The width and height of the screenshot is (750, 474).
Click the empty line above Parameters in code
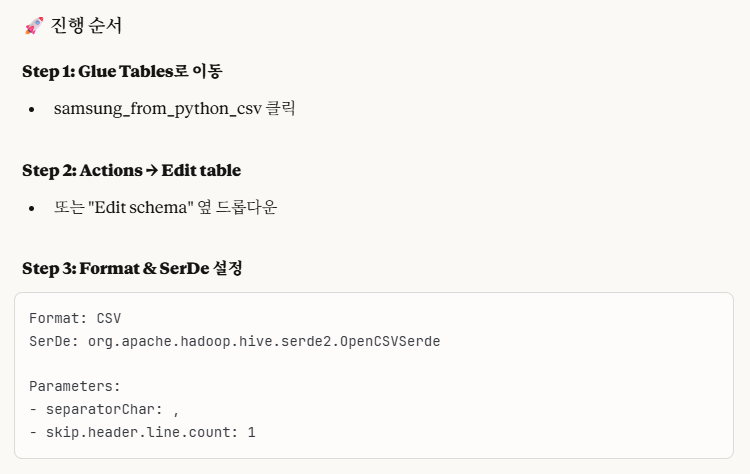tap(200, 364)
